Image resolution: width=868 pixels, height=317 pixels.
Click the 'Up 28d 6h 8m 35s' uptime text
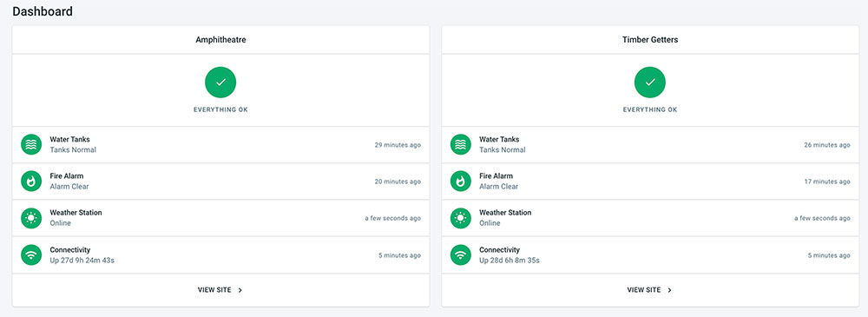[510, 261]
